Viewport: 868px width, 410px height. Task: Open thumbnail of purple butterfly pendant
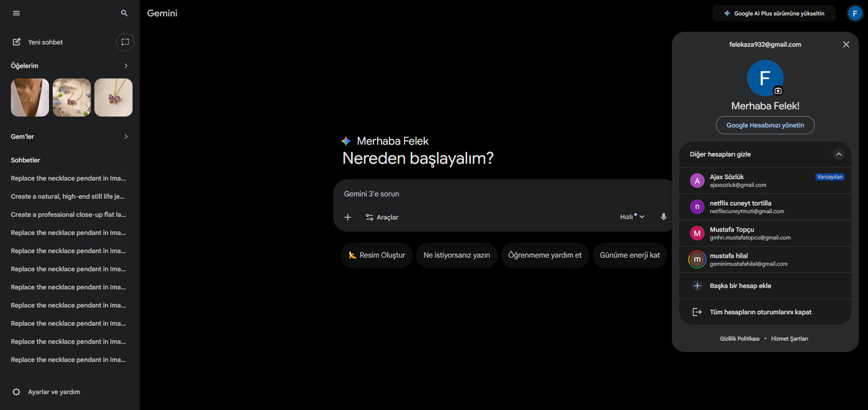tap(113, 98)
